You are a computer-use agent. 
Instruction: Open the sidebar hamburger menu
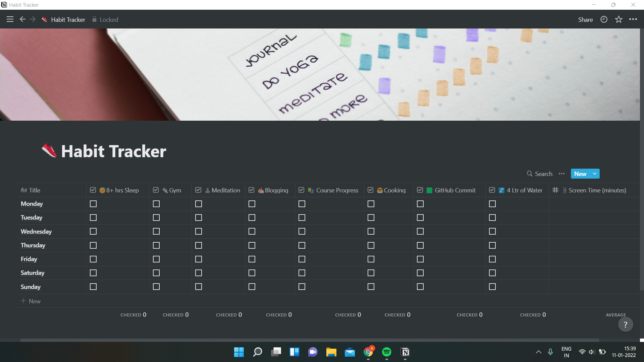click(x=10, y=19)
